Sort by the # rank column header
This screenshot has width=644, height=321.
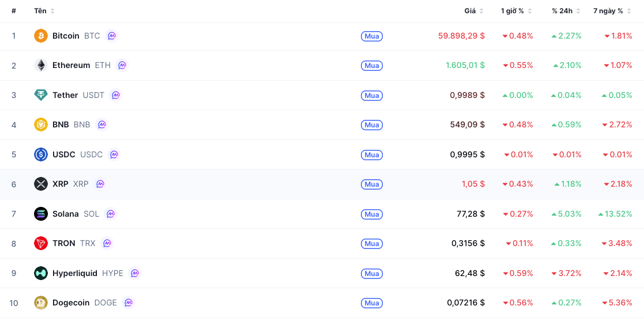click(x=14, y=11)
